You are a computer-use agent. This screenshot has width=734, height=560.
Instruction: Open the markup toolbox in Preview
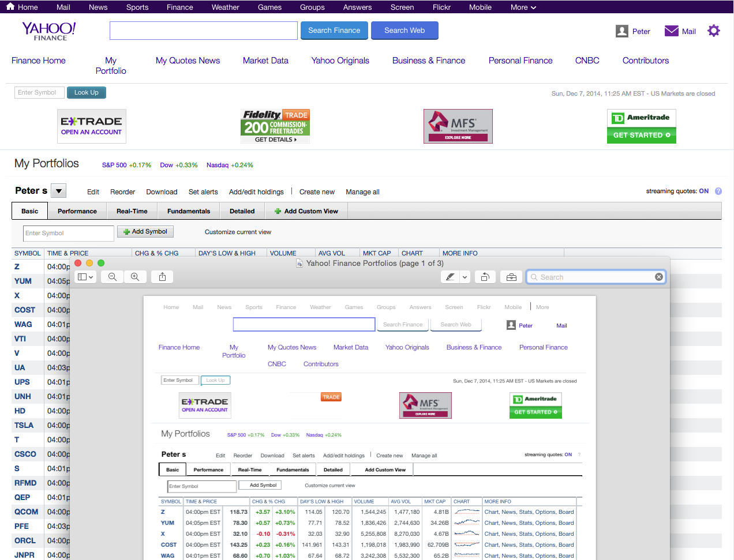511,277
